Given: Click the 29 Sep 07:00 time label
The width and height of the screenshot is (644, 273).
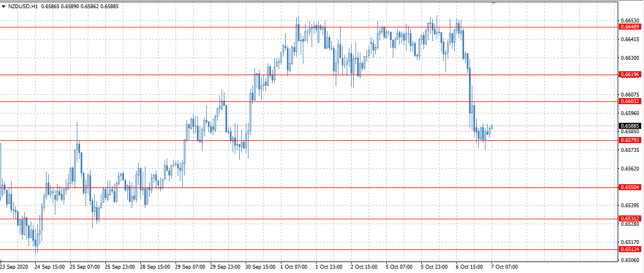Looking at the screenshot, I should [x=189, y=267].
